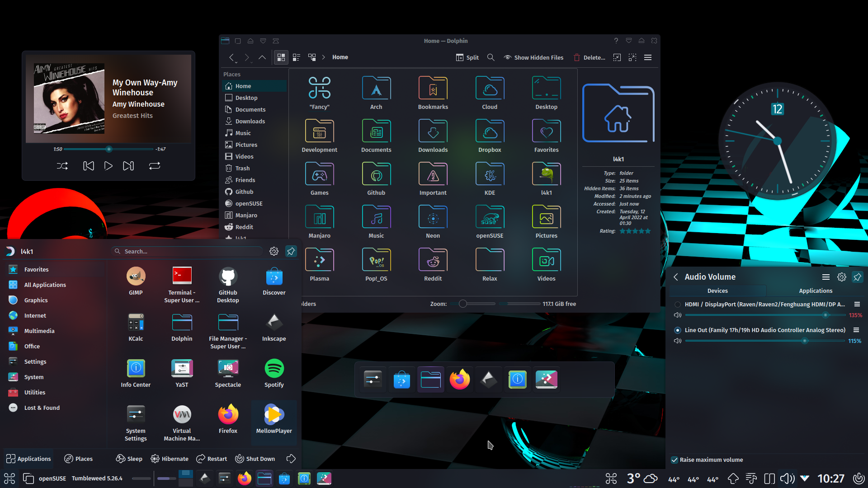
Task: Expand the breadcrumb chevron next to Home
Action: coord(324,57)
